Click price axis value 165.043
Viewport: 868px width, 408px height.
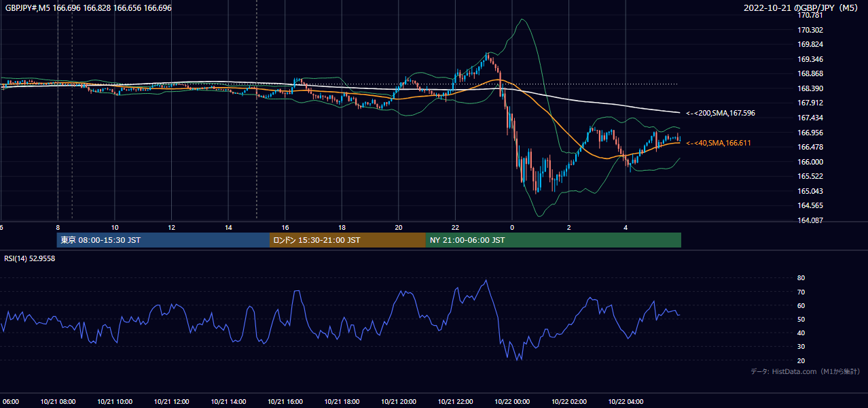click(810, 191)
